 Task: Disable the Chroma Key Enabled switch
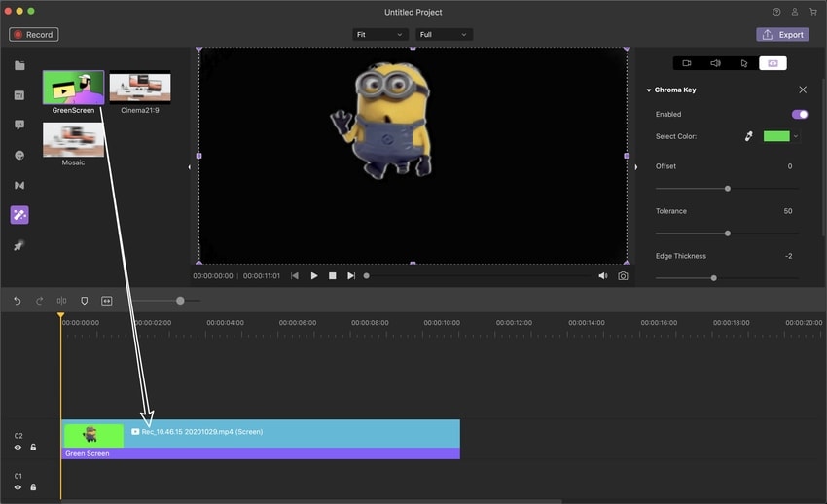(800, 115)
